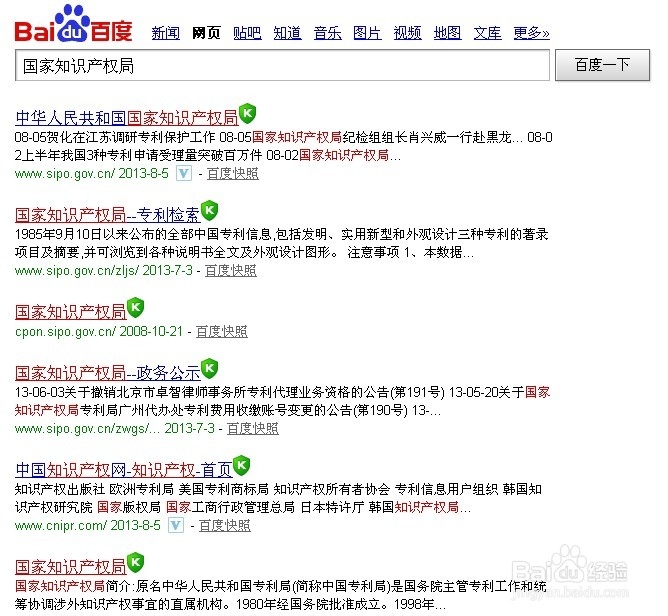Click green K shield beside 政务公示 result
The image size is (668, 616).
coord(209,368)
